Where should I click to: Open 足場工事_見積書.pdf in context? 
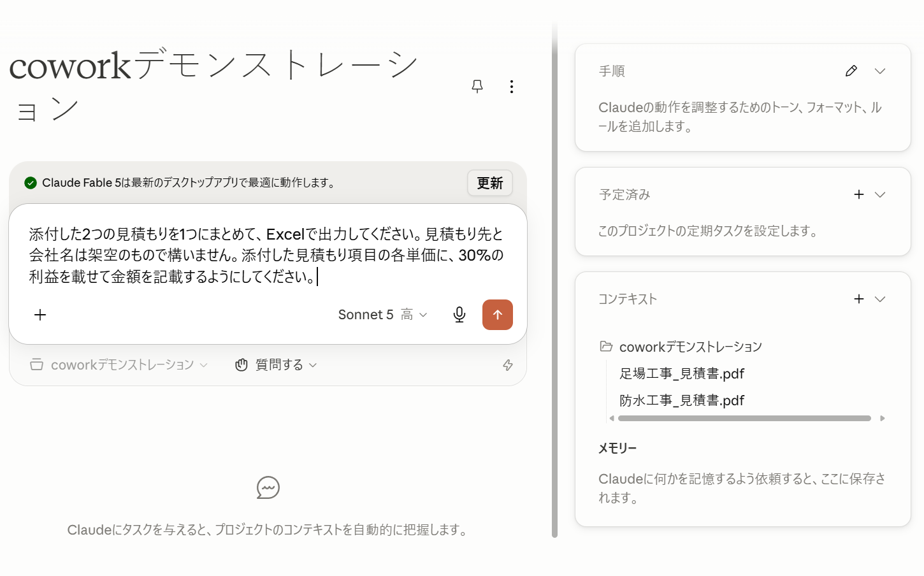click(682, 373)
